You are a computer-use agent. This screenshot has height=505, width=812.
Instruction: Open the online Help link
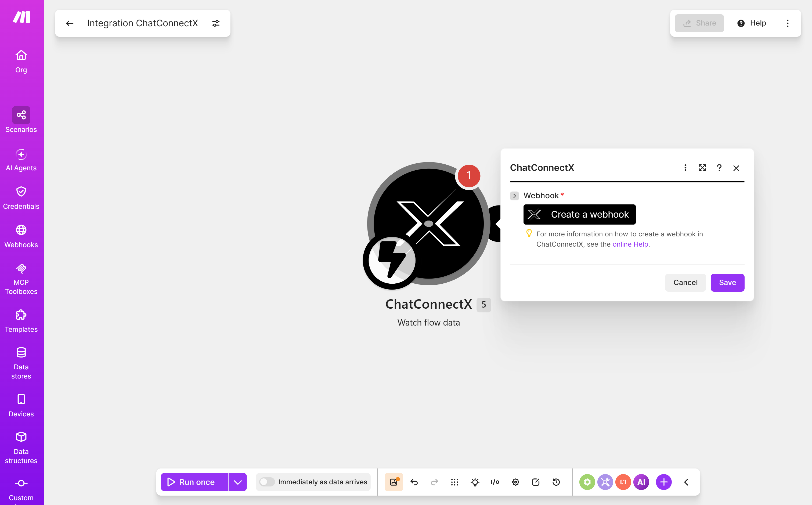point(630,244)
